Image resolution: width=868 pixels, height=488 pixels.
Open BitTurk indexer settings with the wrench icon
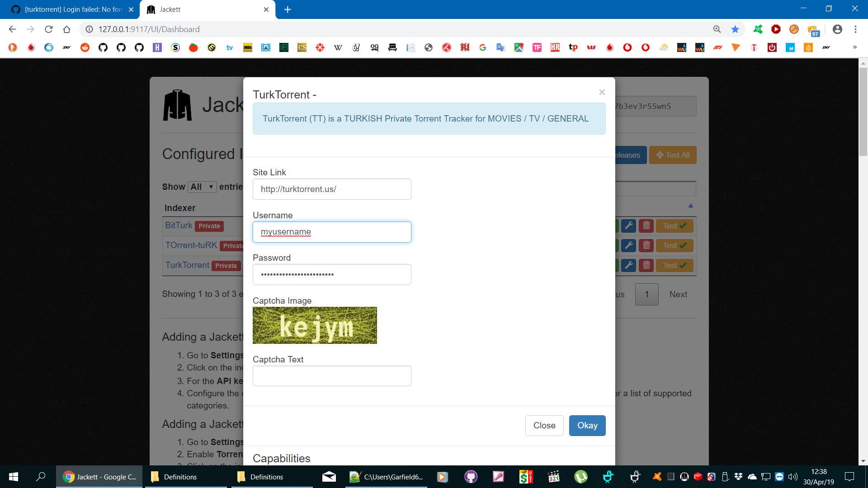click(x=628, y=225)
